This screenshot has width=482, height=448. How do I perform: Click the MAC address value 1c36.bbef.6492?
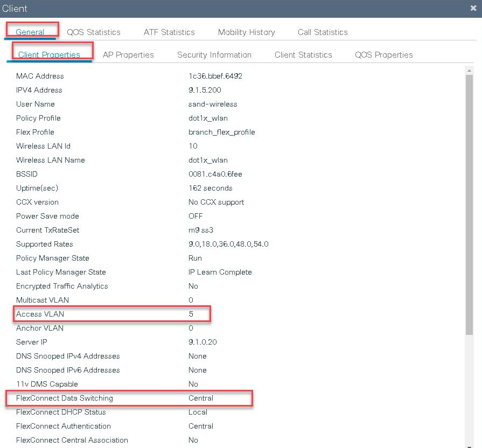point(215,76)
